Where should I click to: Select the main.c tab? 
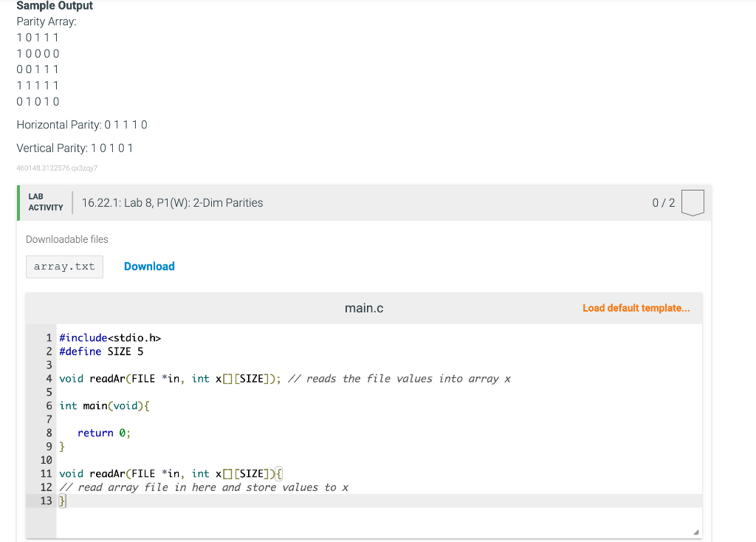point(364,308)
